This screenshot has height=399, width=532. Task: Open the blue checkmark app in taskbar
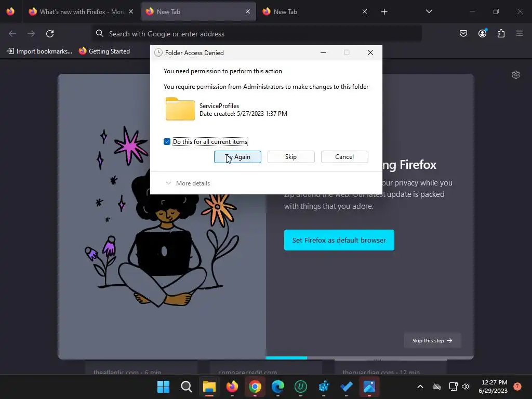pos(347,386)
